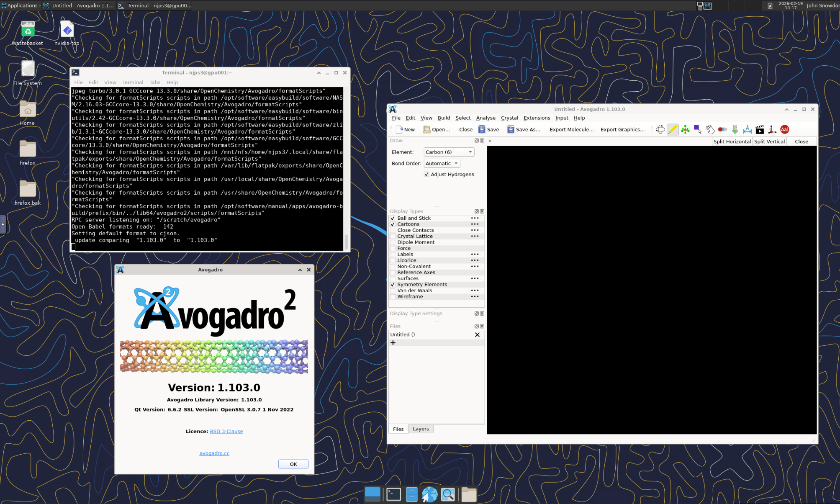Open the Element dropdown showing Carbon (6)

(x=449, y=152)
